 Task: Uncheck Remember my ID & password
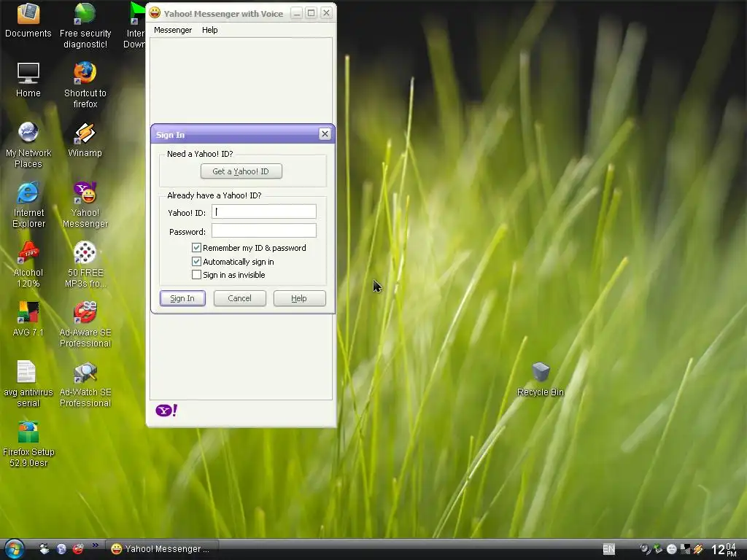tap(196, 248)
